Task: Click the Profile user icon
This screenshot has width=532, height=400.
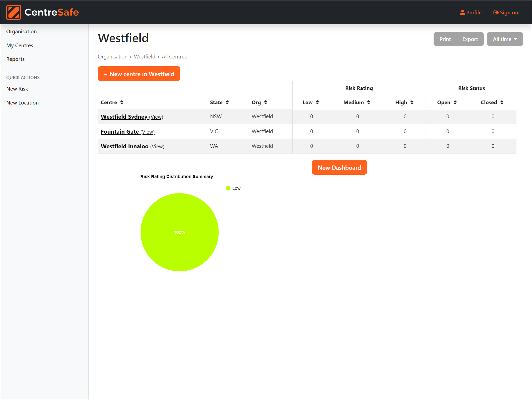Action: coord(462,12)
